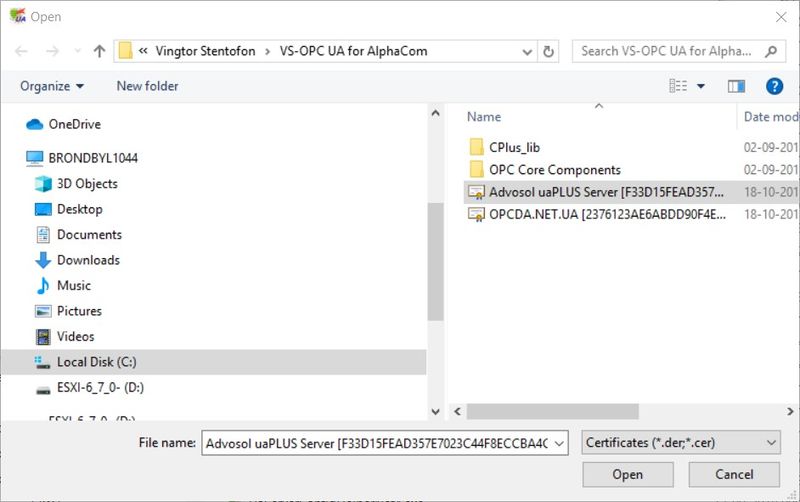
Task: Toggle the preview pane icon
Action: click(737, 87)
